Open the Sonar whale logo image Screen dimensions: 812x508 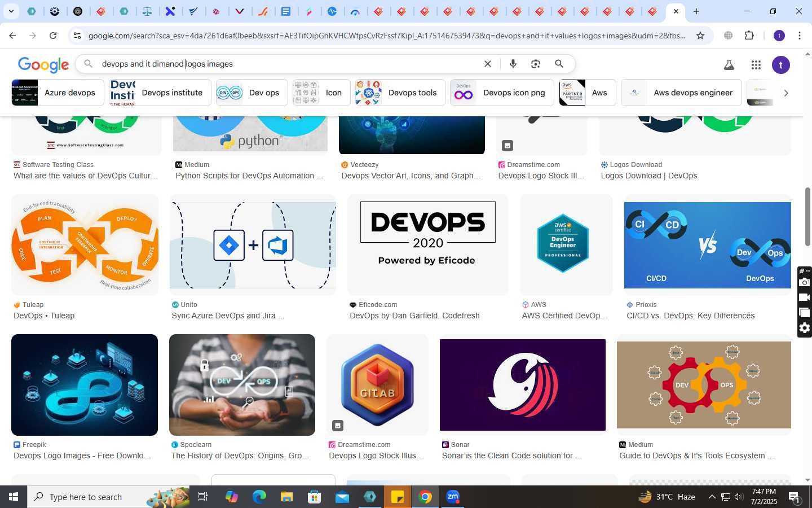click(523, 385)
